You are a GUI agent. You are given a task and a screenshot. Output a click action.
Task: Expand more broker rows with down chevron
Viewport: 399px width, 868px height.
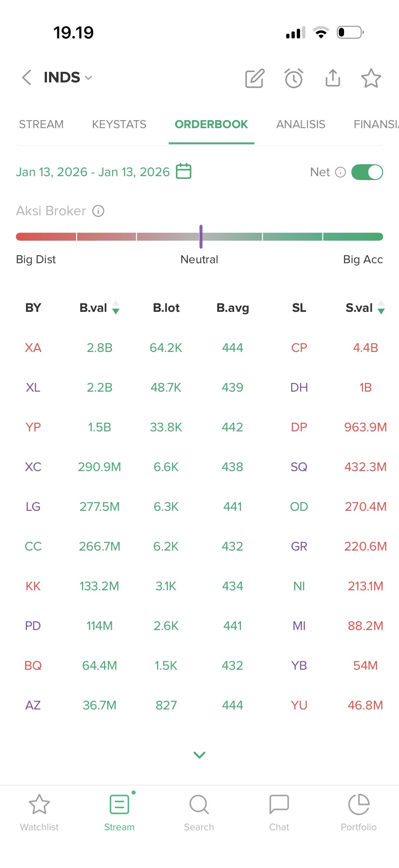point(199,755)
